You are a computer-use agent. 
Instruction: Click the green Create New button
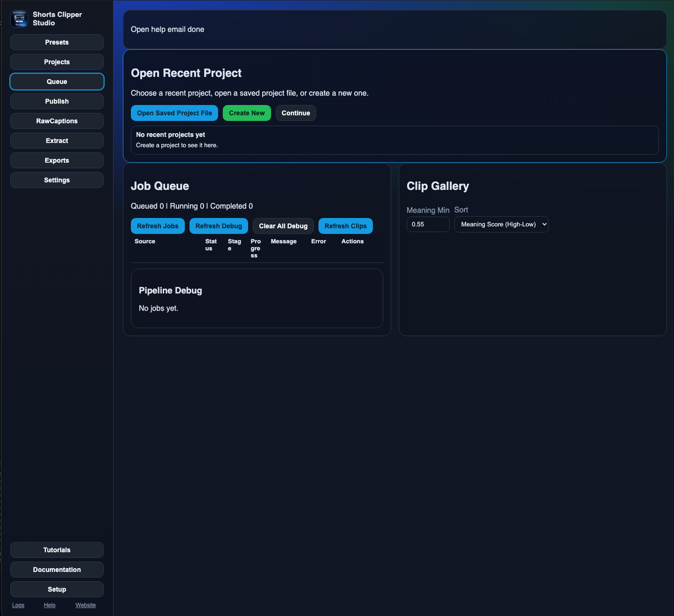(x=247, y=113)
